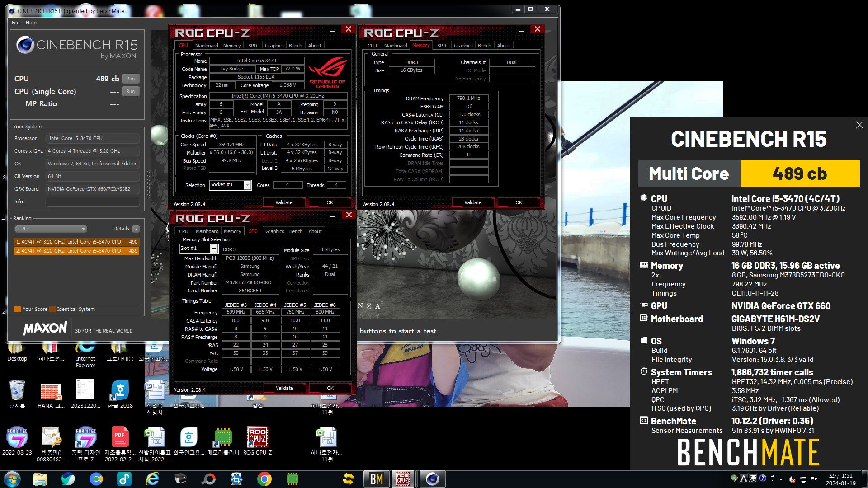Launch the ROG CPU-Z desktop shortcut
This screenshot has height=488, width=868.
click(257, 441)
